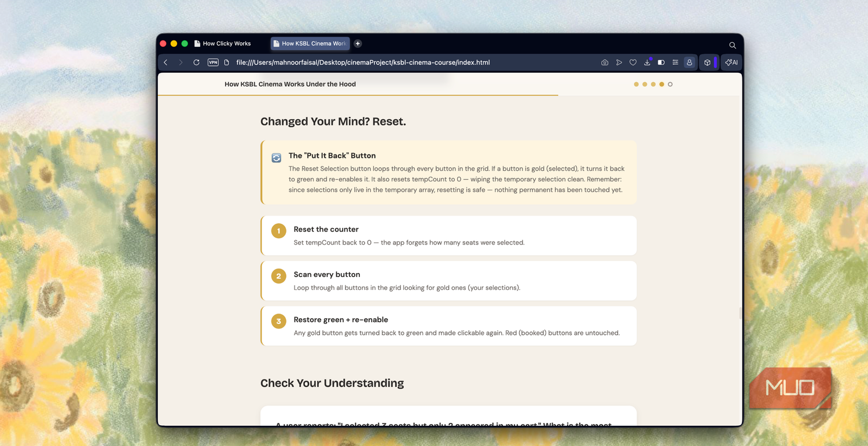This screenshot has width=868, height=446.
Task: Click The "Put It Back" Button heading
Action: pos(332,156)
